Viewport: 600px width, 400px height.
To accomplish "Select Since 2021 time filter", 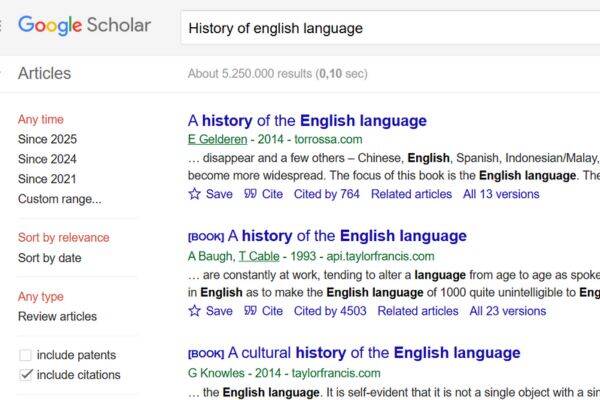I will coord(47,179).
